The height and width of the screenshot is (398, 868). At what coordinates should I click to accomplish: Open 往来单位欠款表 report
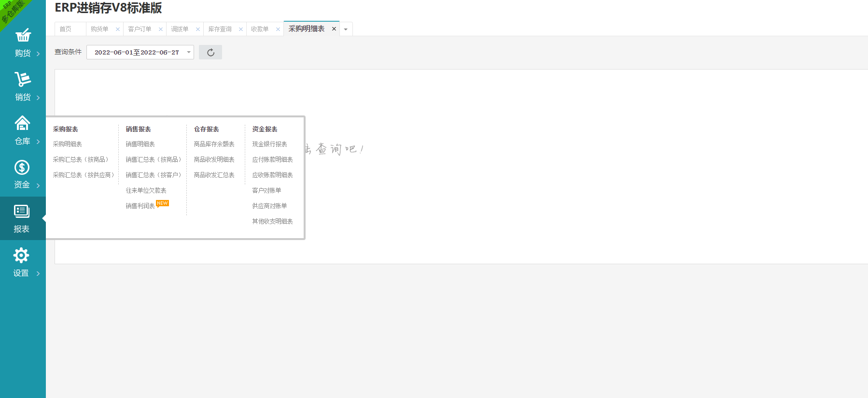click(x=146, y=191)
